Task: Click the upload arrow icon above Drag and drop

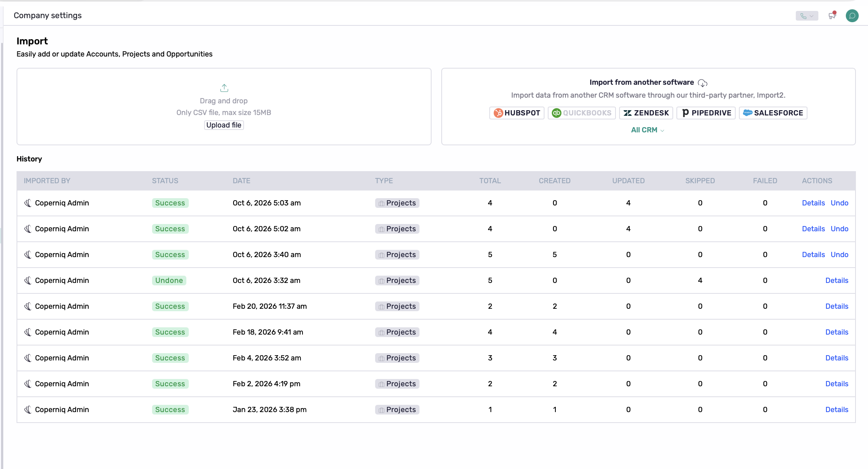Action: coord(224,88)
